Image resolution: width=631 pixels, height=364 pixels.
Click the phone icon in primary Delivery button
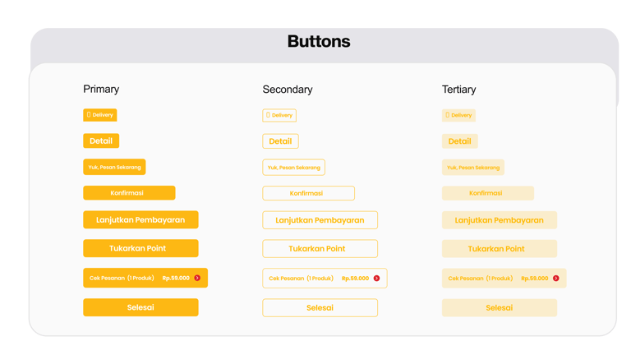coord(89,115)
